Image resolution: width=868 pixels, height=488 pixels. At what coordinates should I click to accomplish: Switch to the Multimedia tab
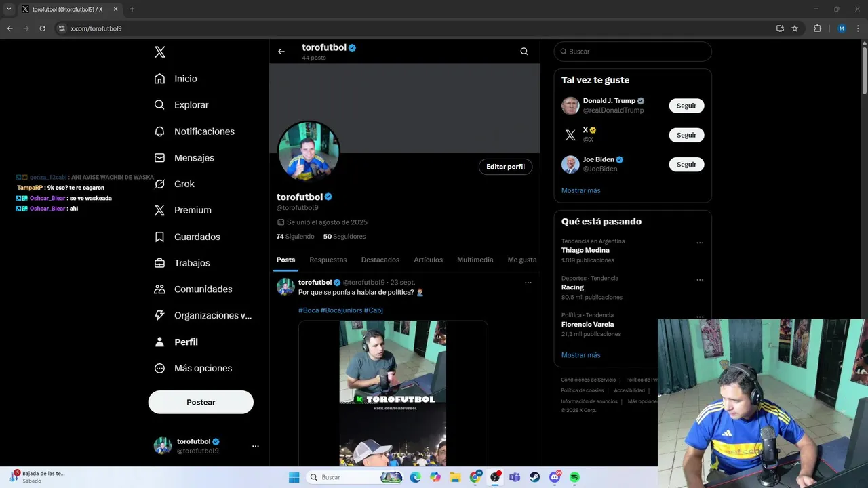tap(475, 260)
